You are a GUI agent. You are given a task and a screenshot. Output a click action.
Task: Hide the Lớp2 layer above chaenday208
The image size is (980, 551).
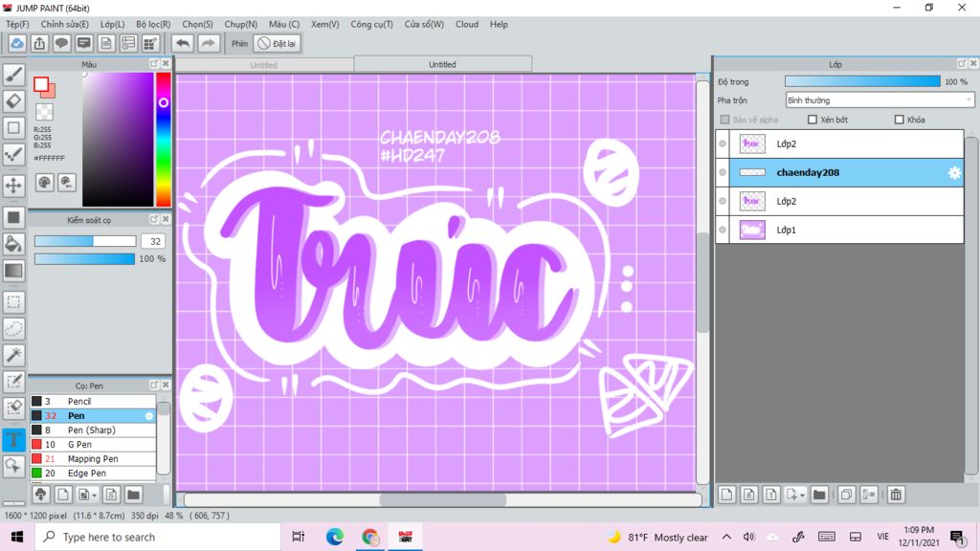[723, 143]
